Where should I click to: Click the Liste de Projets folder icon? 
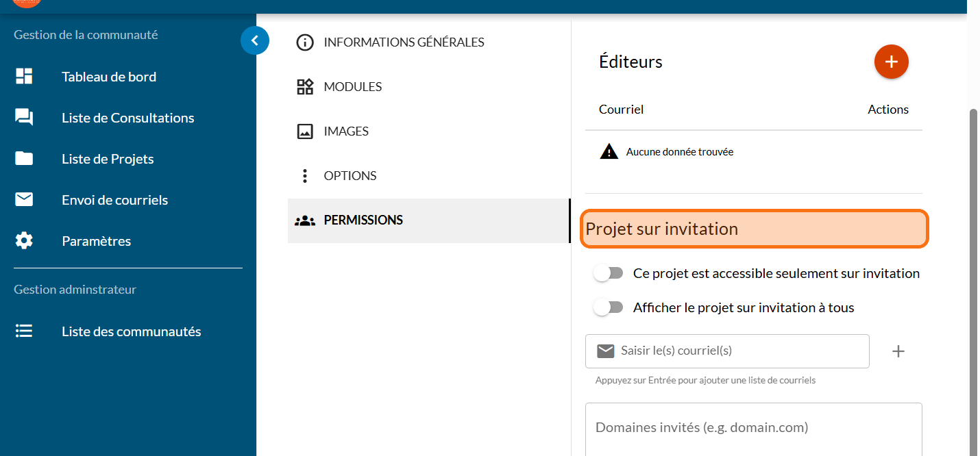point(24,159)
